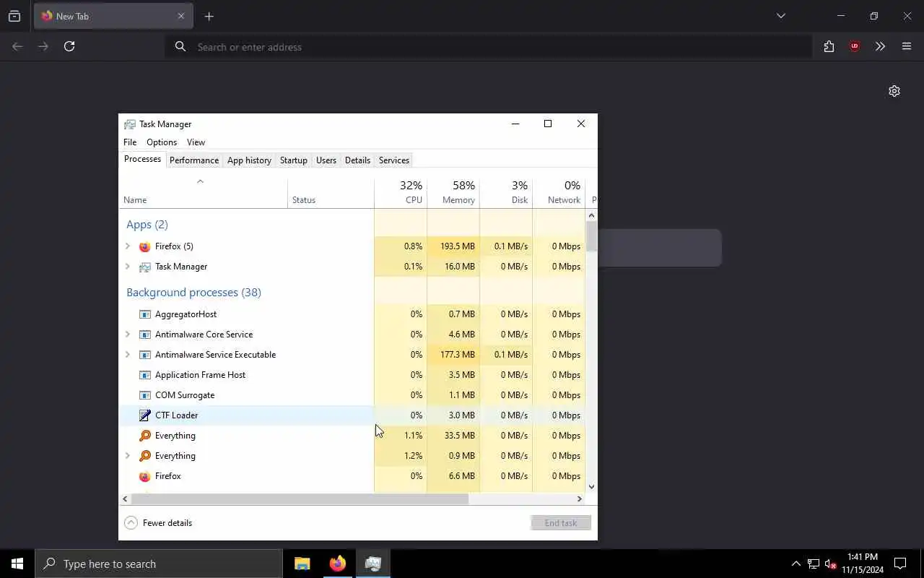924x578 pixels.
Task: Expand Antimalware Service Executable row
Action: 128,355
